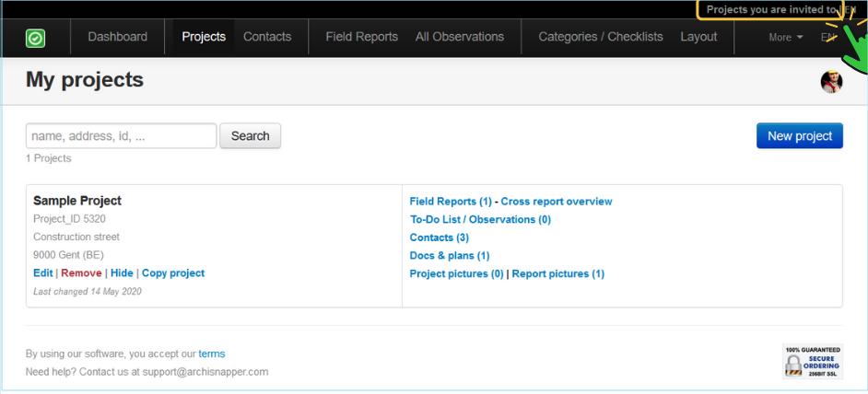868x394 pixels.
Task: Click the secure ordering SSL badge
Action: coord(812,362)
